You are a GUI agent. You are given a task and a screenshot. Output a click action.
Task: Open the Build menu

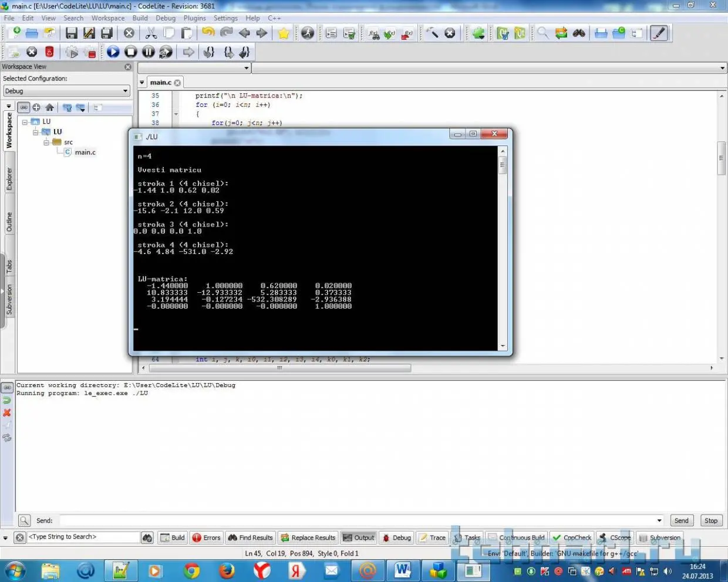140,18
